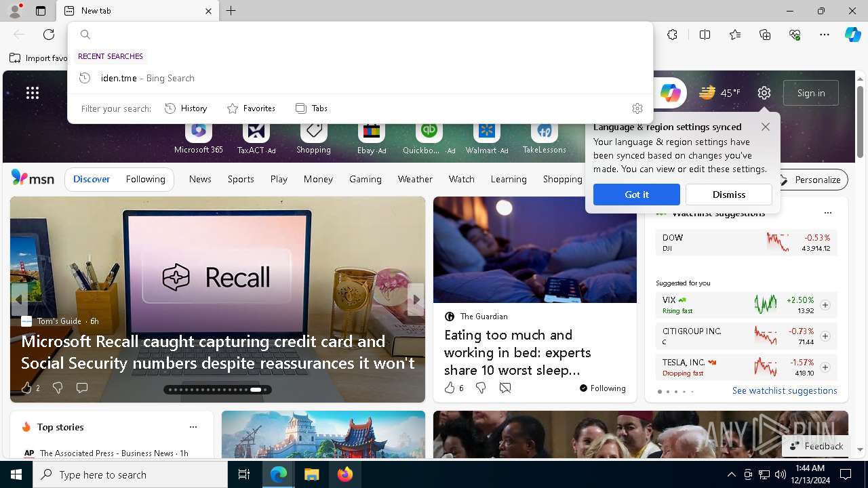The height and width of the screenshot is (488, 868).
Task: Dislike the Guardian sleep article
Action: (x=481, y=388)
